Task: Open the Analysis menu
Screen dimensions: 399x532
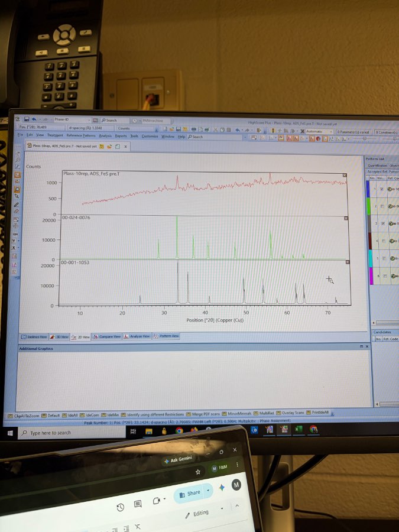Action: (105, 136)
